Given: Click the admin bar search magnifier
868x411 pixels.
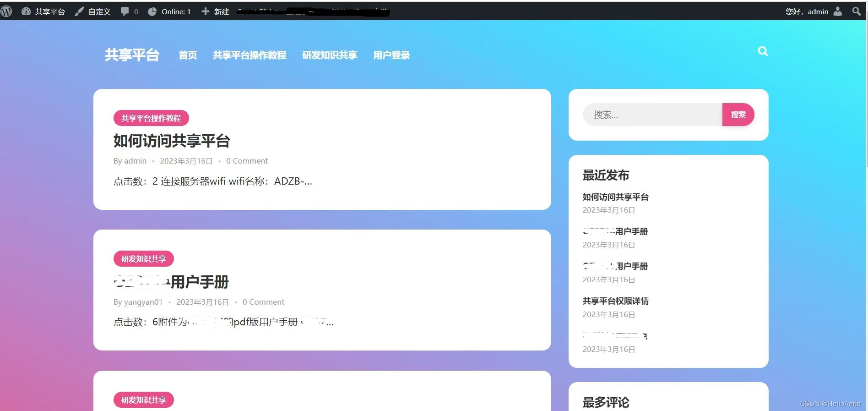Looking at the screenshot, I should [x=857, y=11].
